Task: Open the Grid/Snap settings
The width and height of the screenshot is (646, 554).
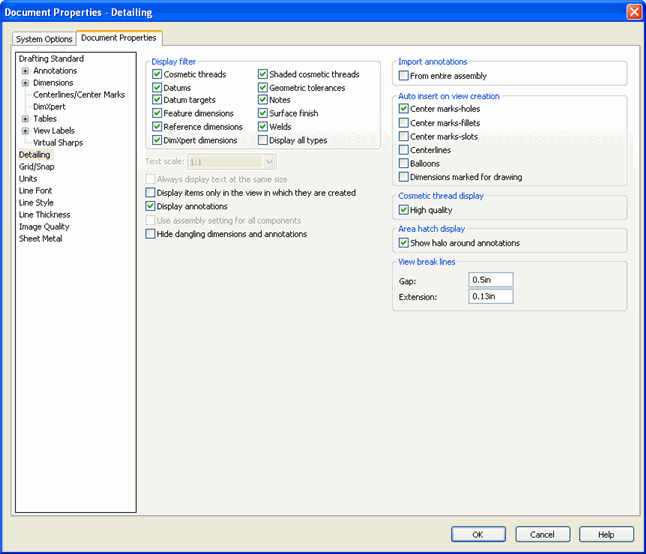Action: coord(36,166)
